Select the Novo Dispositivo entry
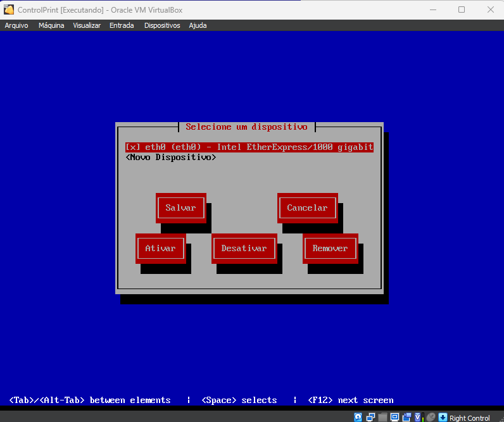The width and height of the screenshot is (504, 422). [x=171, y=157]
